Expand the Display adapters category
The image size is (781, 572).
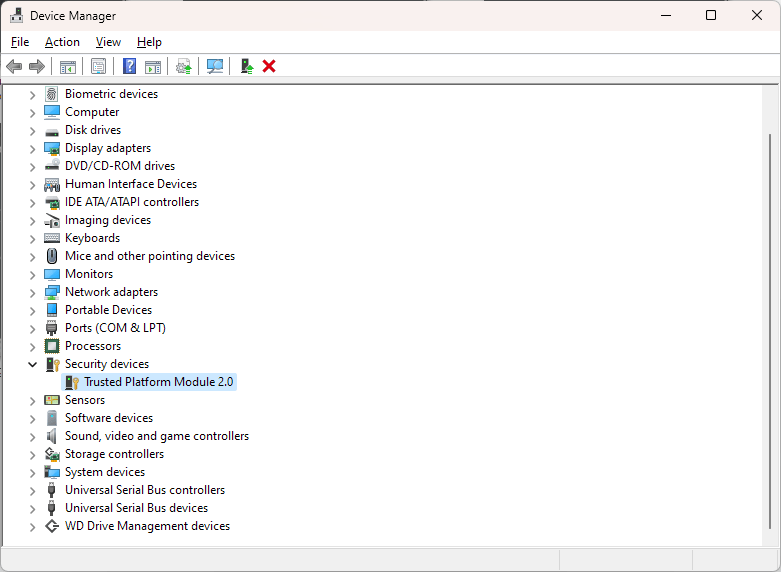(x=32, y=148)
